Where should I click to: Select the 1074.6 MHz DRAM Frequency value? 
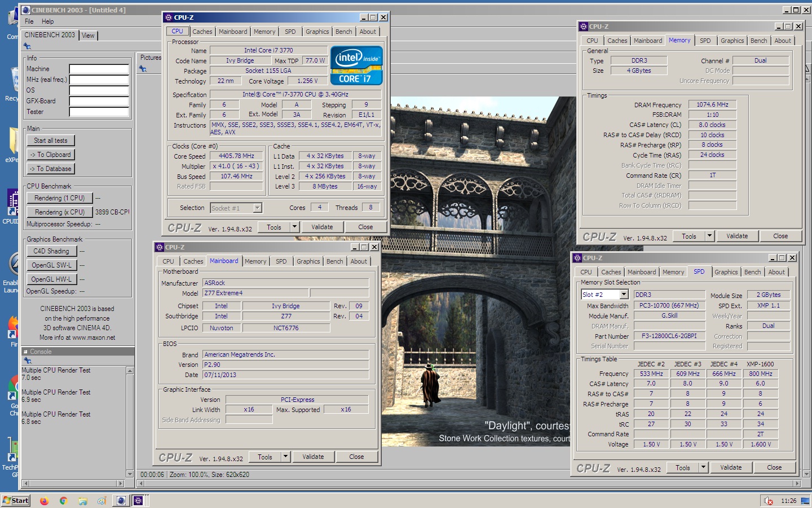[x=712, y=104]
